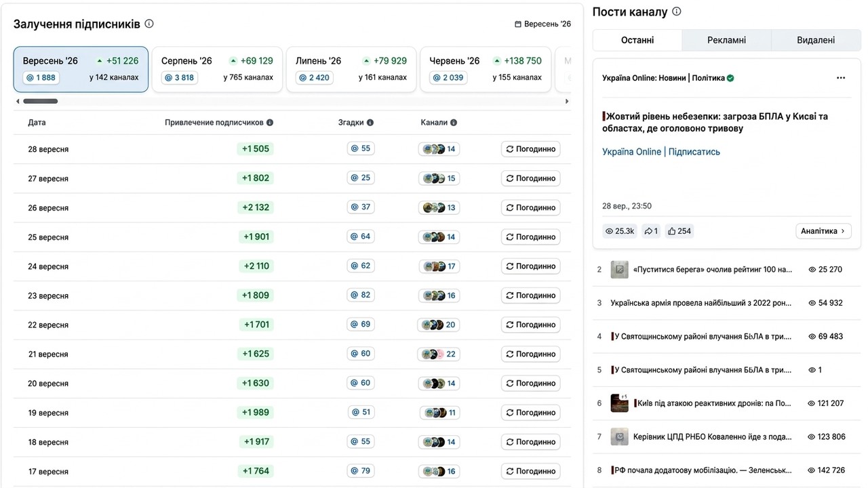Image resolution: width=868 pixels, height=488 pixels.
Task: Open channel avatars group for 24 вересня
Action: 439,266
